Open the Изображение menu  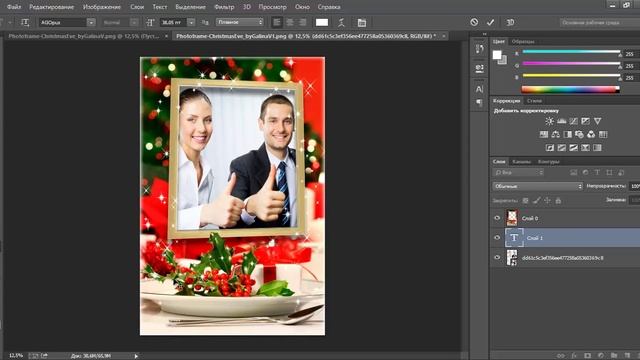[102, 7]
